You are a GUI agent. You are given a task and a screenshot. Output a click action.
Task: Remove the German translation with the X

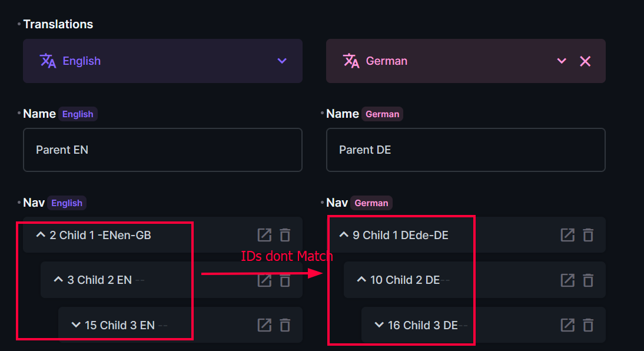pos(585,61)
